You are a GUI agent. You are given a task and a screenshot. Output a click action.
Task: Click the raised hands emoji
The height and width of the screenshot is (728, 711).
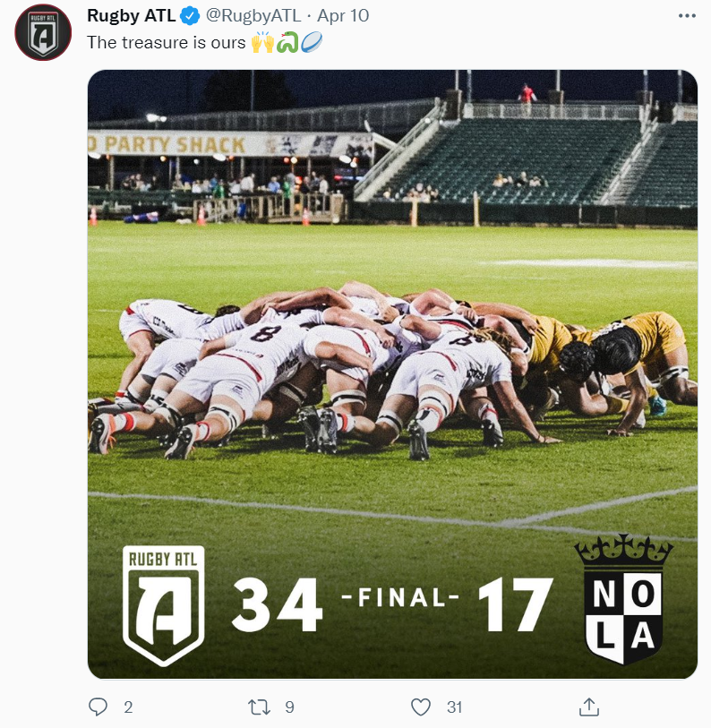click(x=262, y=42)
